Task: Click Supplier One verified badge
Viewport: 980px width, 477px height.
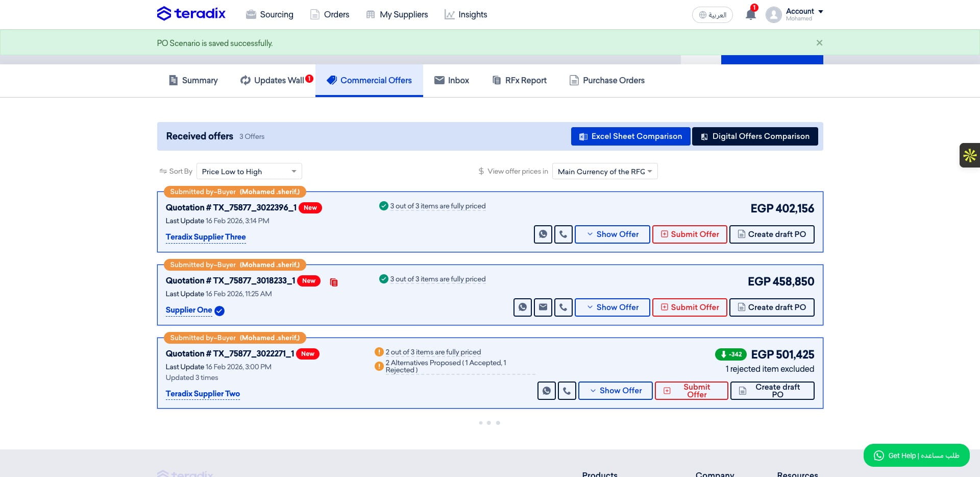Action: 219,311
